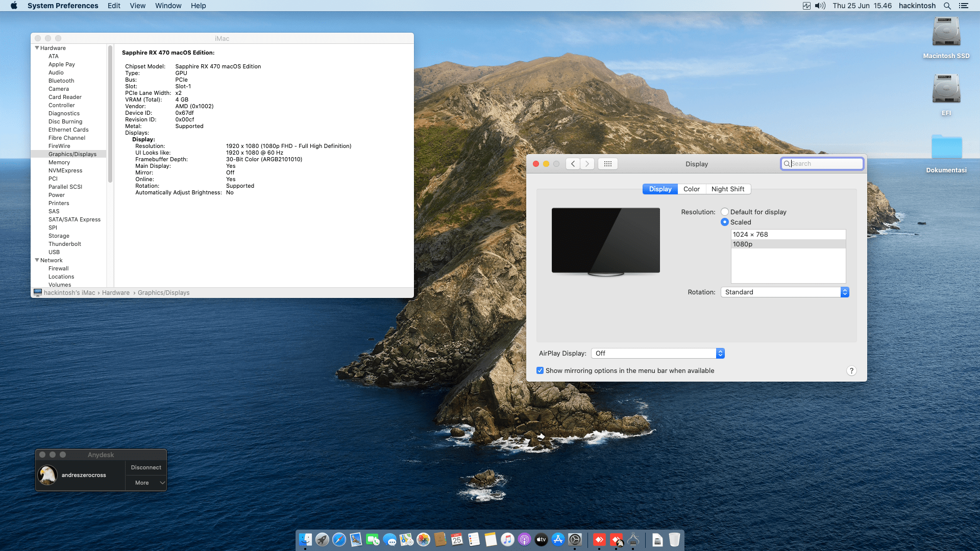Open the Window menu
This screenshot has height=551, width=980.
pyautogui.click(x=168, y=6)
